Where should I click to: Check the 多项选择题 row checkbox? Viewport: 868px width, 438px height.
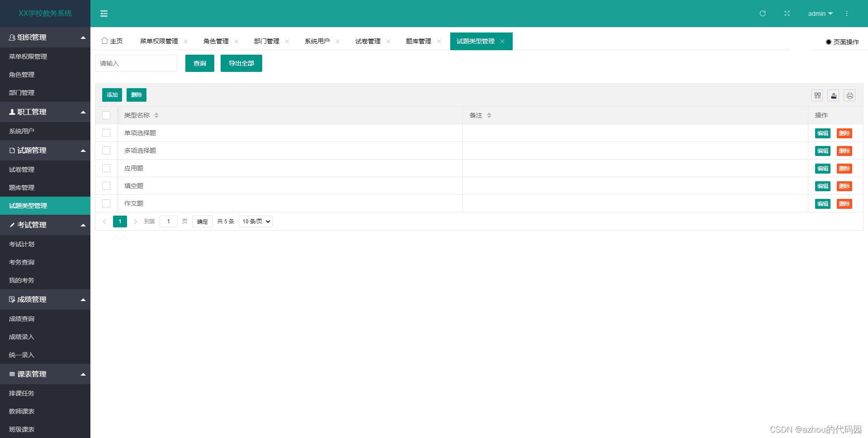click(x=106, y=151)
